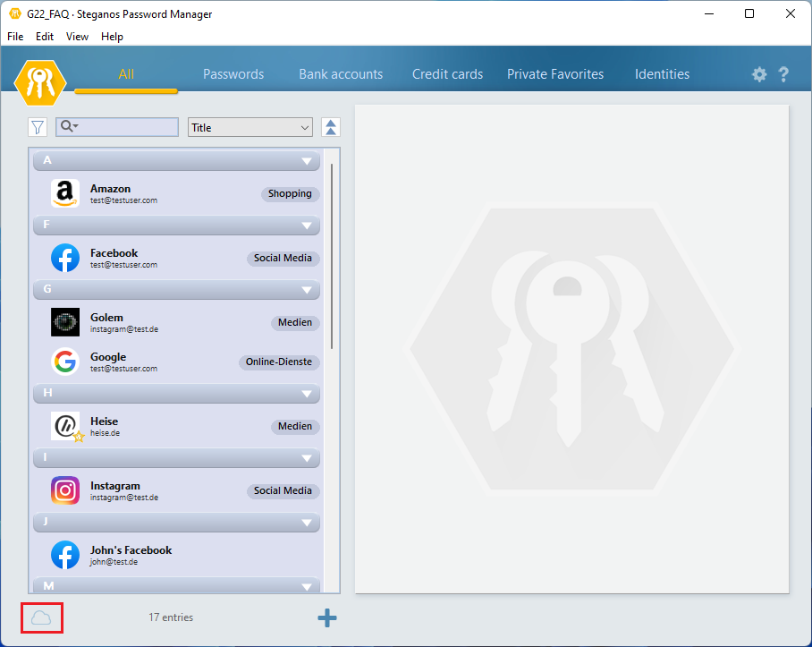Click the Social Media tag on Facebook
This screenshot has height=647, width=812.
pos(283,258)
